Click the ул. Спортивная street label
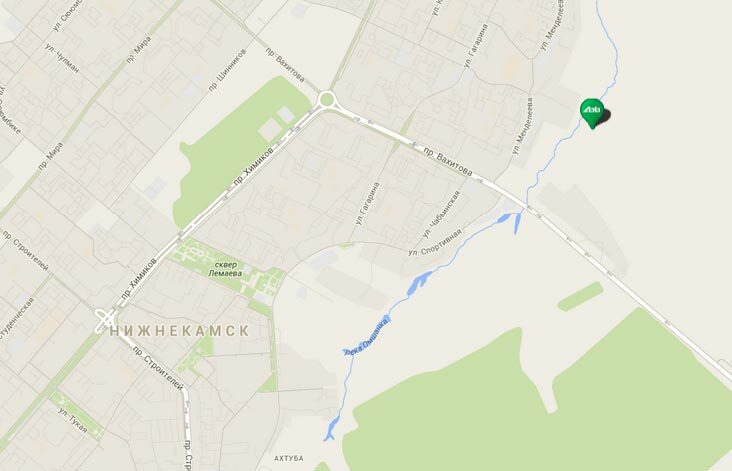 coord(435,242)
